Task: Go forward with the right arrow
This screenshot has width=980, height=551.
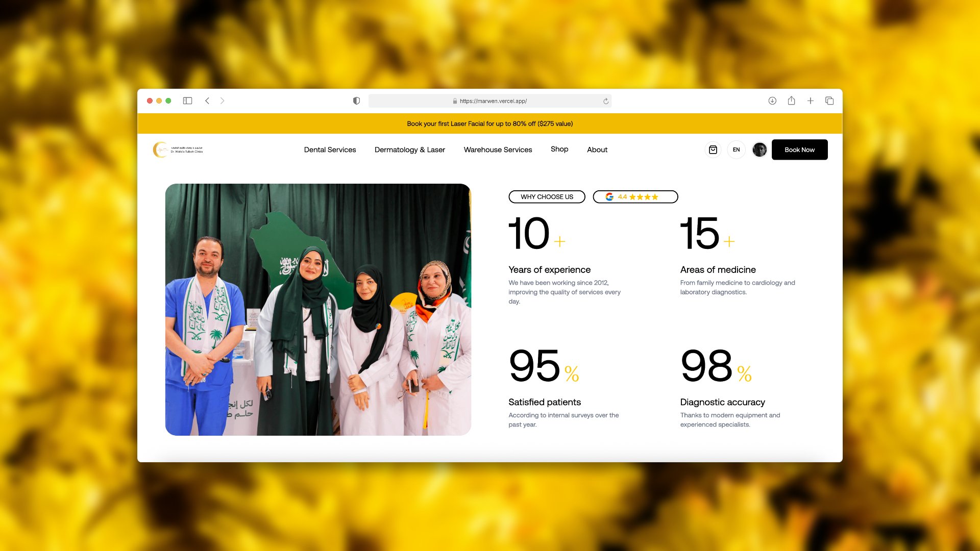Action: click(x=222, y=101)
